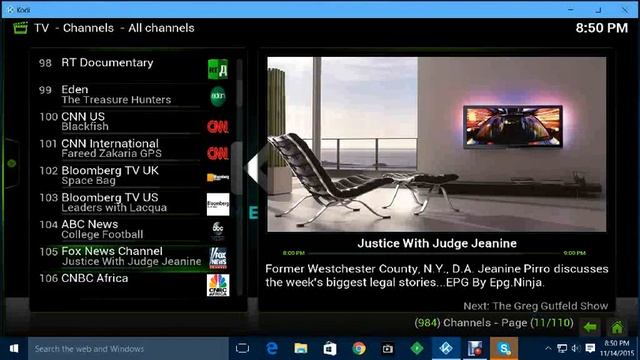This screenshot has width=640, height=360.
Task: Click the volume speaker tray icon
Action: tap(576, 348)
